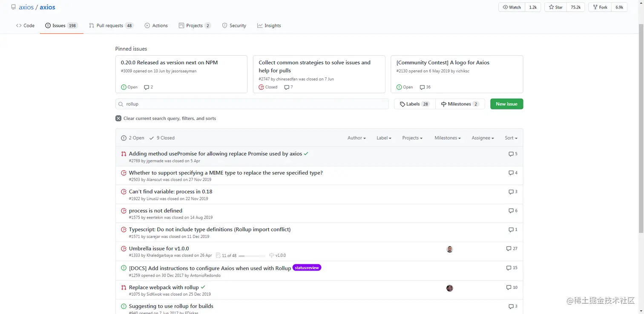Open comments of Typescript type definitions issue
The height and width of the screenshot is (314, 644).
pos(513,230)
